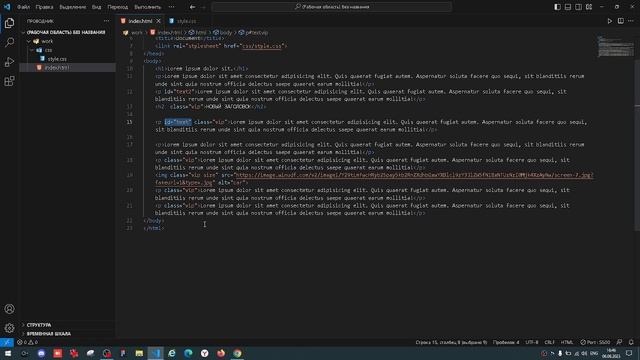This screenshot has height=360, width=640.
Task: Open Yandex Browser from the taskbar
Action: point(204,353)
